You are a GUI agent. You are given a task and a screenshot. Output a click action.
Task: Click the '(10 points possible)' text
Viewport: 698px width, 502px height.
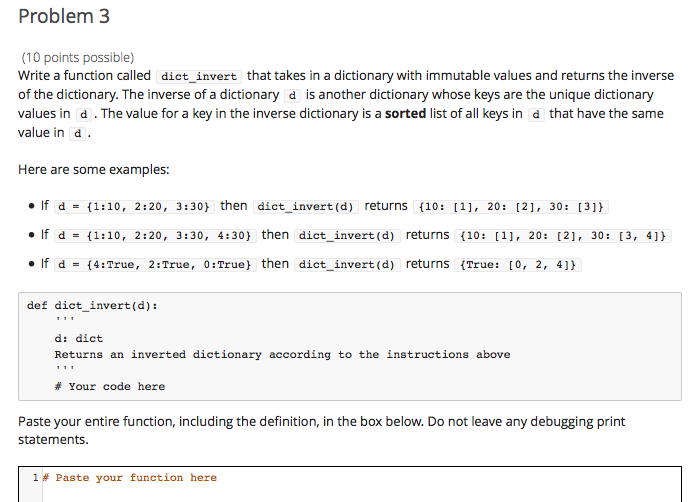[x=78, y=57]
